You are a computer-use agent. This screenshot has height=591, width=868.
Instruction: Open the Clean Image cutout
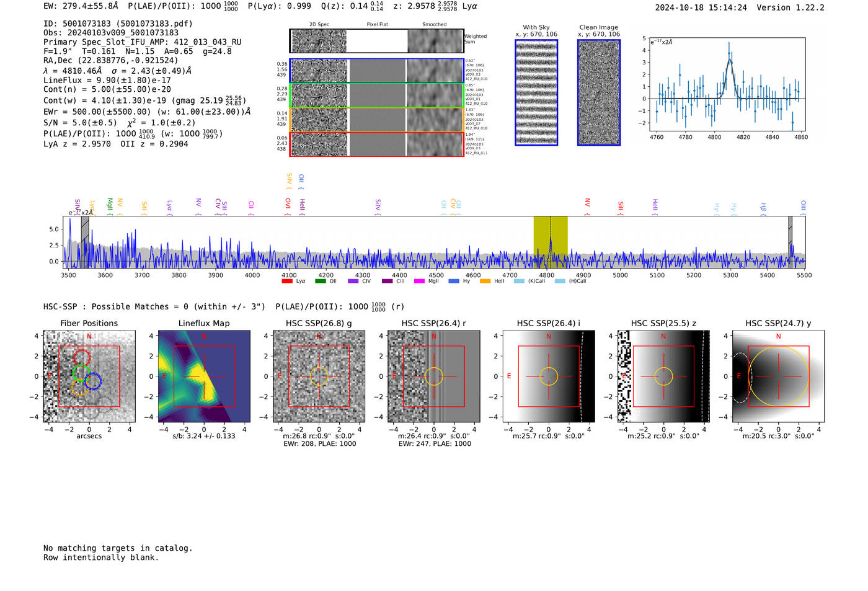[x=599, y=92]
